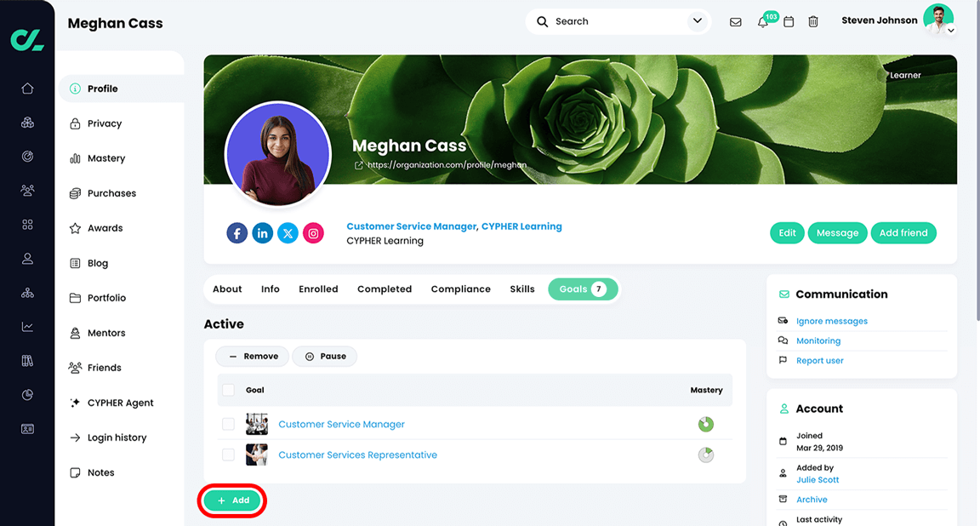Check the Customer Service Manager goal checkbox
The width and height of the screenshot is (980, 526).
tap(228, 424)
